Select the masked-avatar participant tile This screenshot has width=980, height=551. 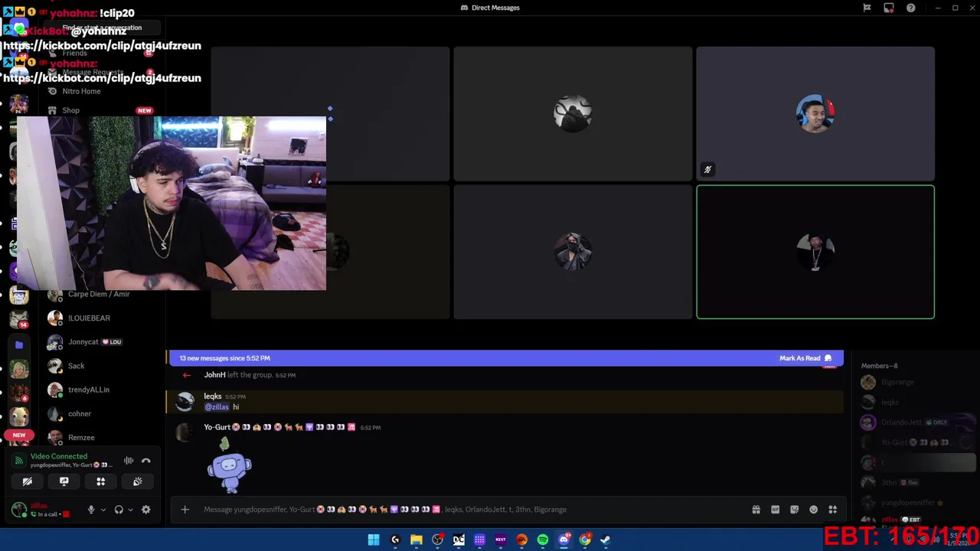[x=573, y=252]
